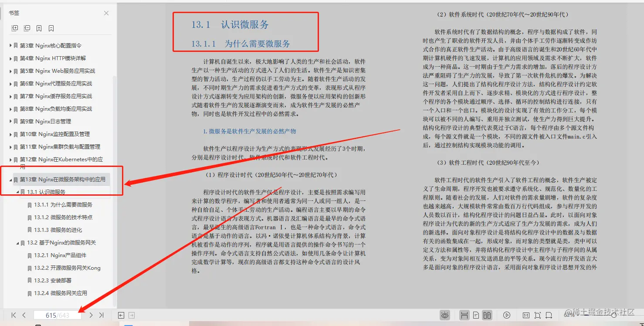Expand the 第5章 Nginx Web服务应用实战 bookmark
The height and width of the screenshot is (326, 644).
tap(10, 71)
